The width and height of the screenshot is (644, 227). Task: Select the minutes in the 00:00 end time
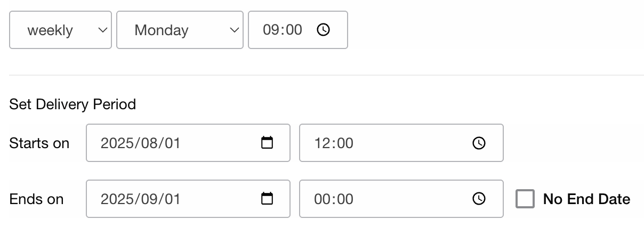tap(344, 199)
